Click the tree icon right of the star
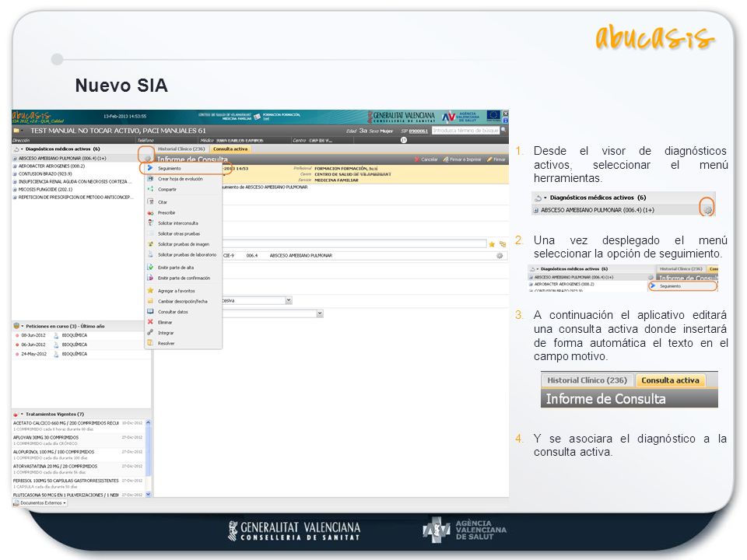This screenshot has height=560, width=747. pyautogui.click(x=502, y=244)
